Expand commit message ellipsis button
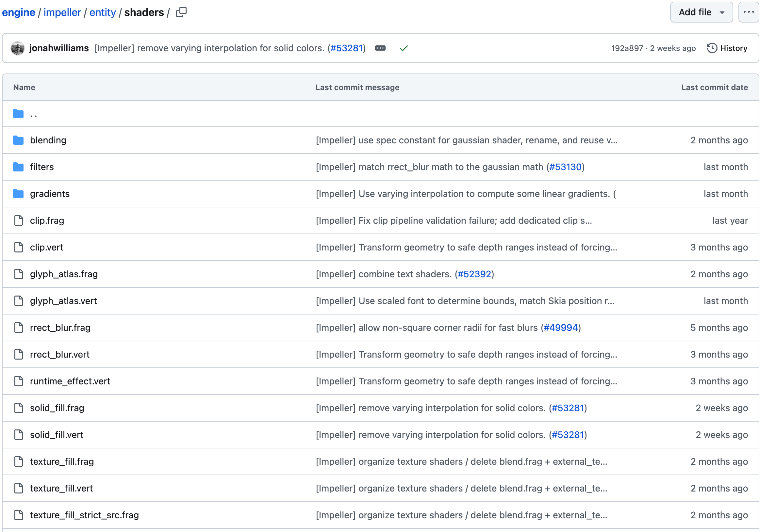This screenshot has height=532, width=760. click(380, 48)
